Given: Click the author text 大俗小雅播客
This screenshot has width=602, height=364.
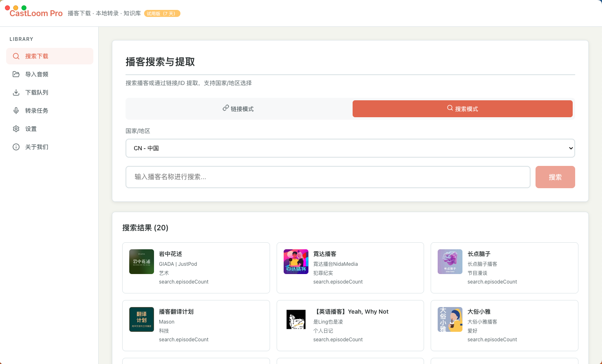Looking at the screenshot, I should (482, 322).
